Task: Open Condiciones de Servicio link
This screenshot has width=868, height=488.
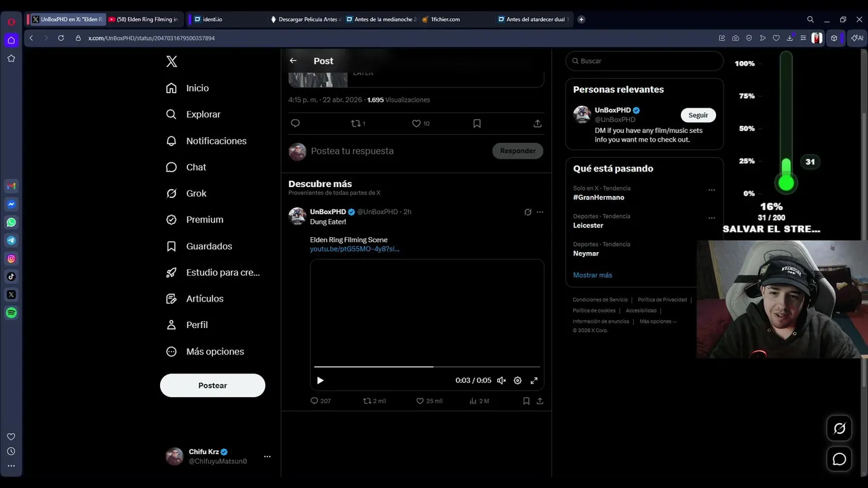Action: click(600, 300)
